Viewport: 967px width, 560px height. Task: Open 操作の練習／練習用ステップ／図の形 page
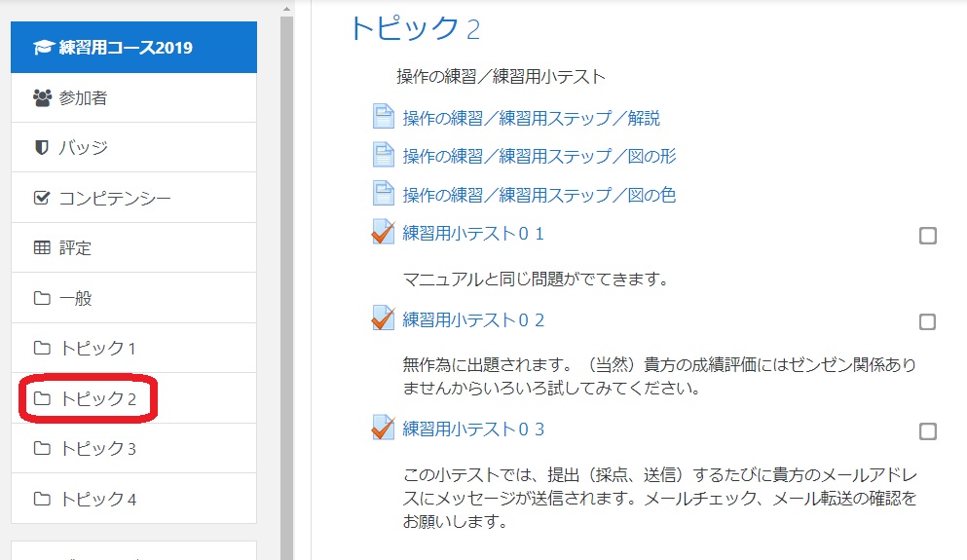[539, 156]
